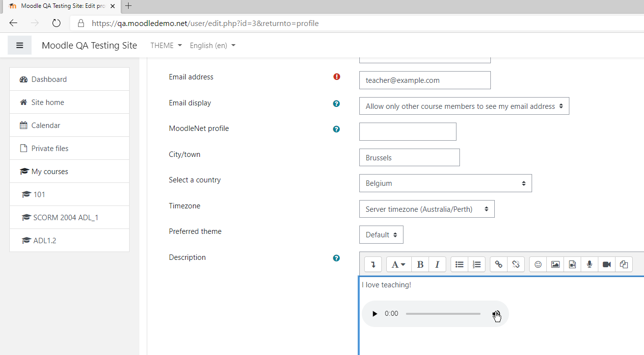The width and height of the screenshot is (644, 355).
Task: Click the MoodleNet profile input field
Action: 408,131
